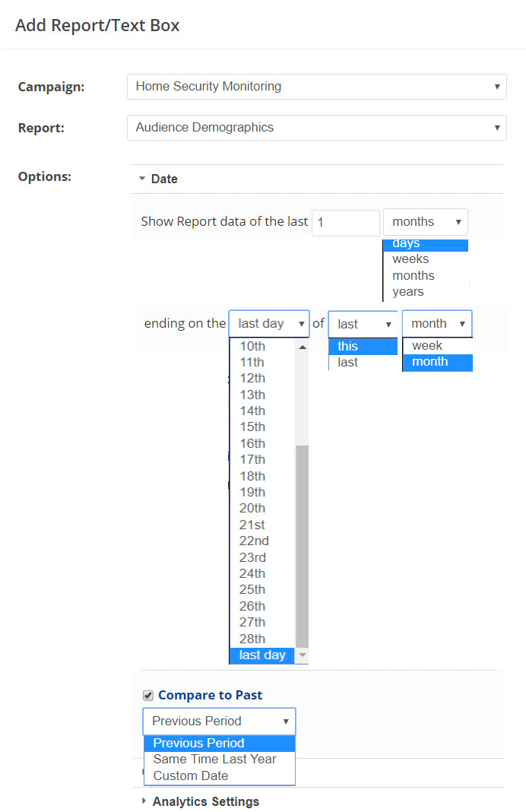This screenshot has width=526, height=812.
Task: Open the Campaign dropdown
Action: (316, 87)
